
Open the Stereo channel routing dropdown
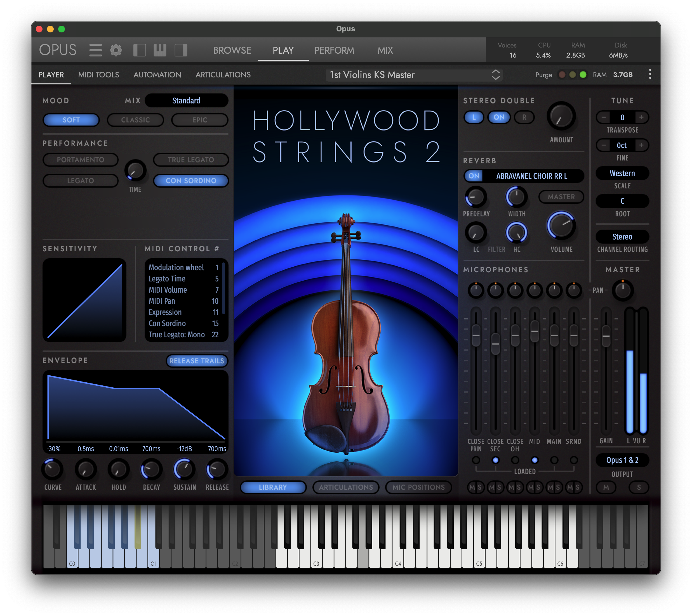(622, 236)
